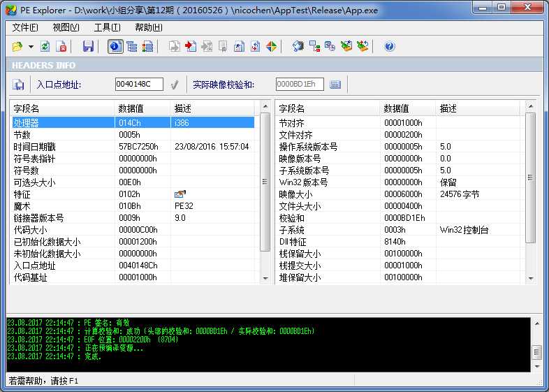Screen dimensions: 549x392
Task: Click the left table 描述 column header
Action: (x=212, y=108)
